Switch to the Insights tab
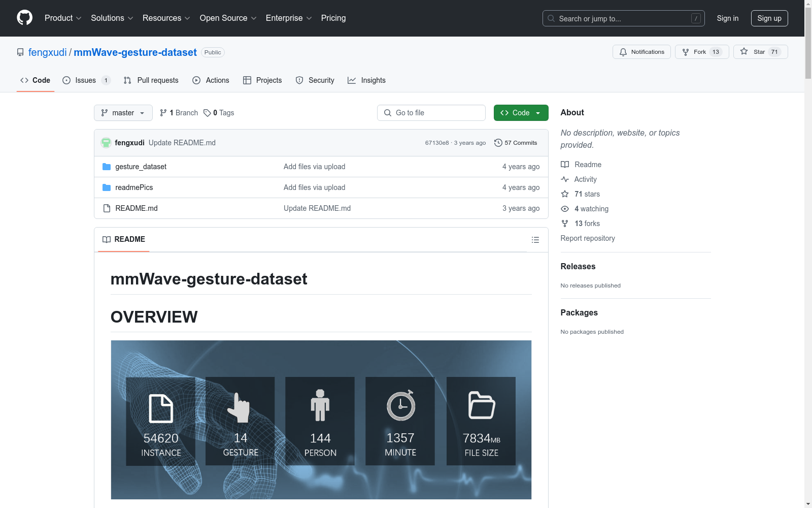The width and height of the screenshot is (812, 508). pyautogui.click(x=366, y=80)
